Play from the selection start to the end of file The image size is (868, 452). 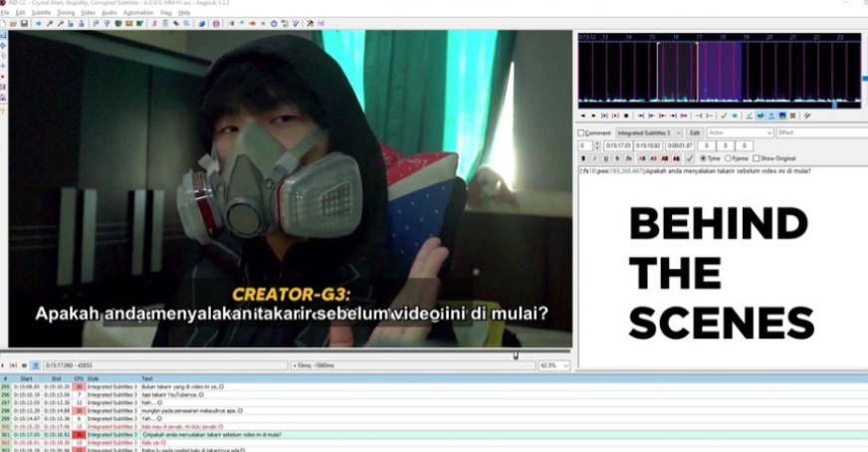click(x=684, y=115)
